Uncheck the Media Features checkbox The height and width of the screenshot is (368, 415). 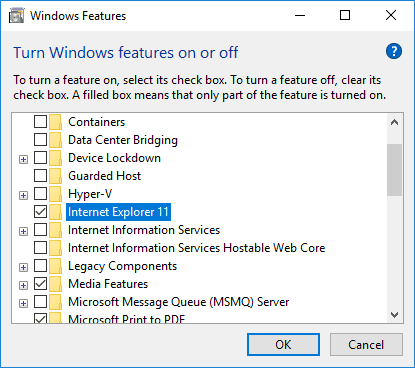click(40, 284)
